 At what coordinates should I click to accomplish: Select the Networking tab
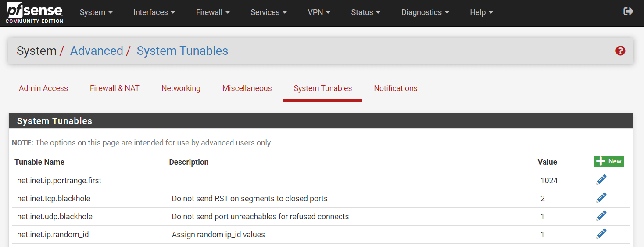tap(181, 88)
